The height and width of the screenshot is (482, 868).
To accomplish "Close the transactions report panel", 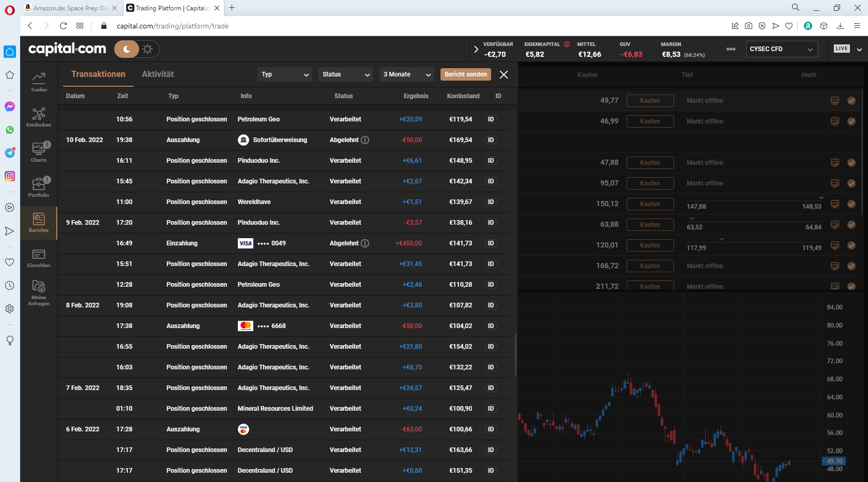I will pos(504,75).
